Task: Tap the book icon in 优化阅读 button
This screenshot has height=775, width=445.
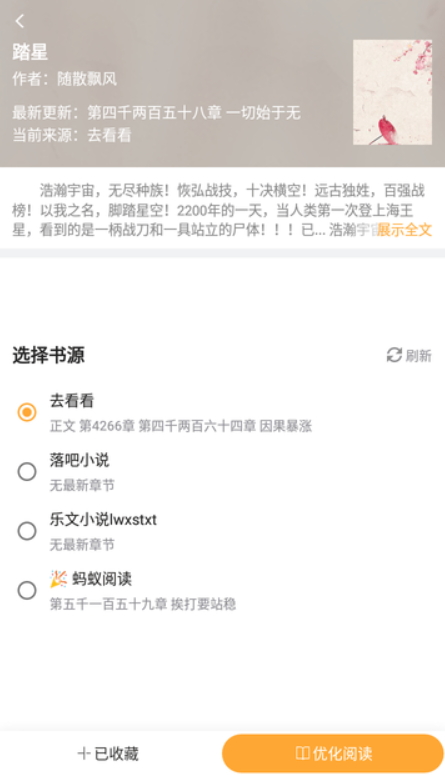Action: 303,753
